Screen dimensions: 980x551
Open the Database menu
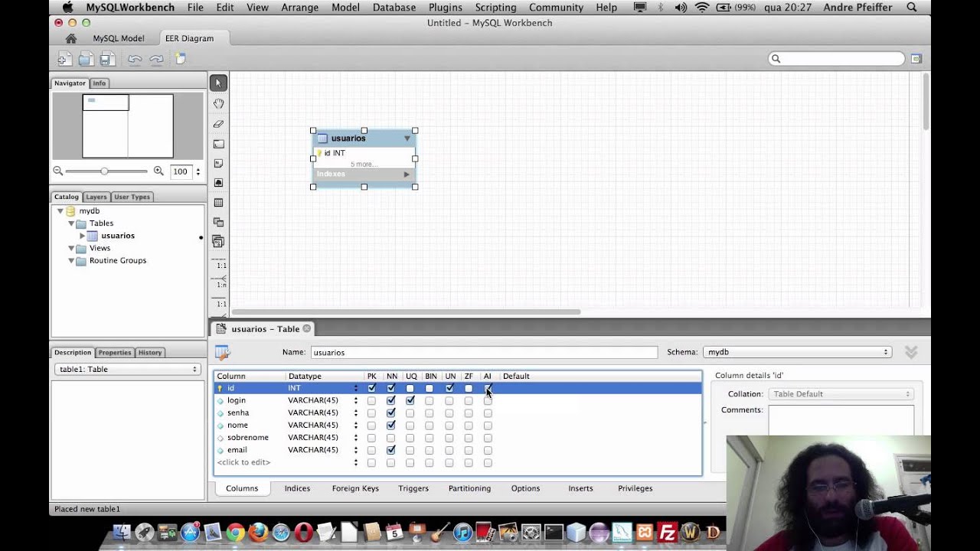click(394, 8)
